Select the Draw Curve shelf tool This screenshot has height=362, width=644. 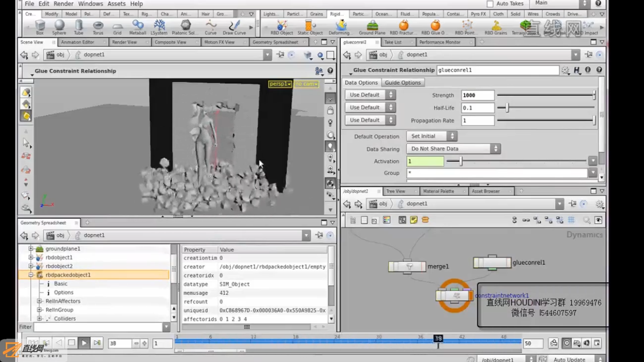pos(234,27)
